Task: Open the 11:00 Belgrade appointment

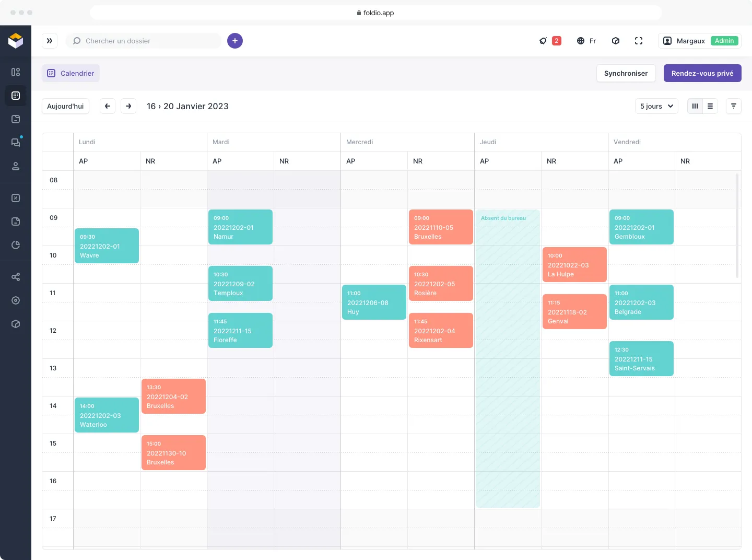Action: point(641,302)
